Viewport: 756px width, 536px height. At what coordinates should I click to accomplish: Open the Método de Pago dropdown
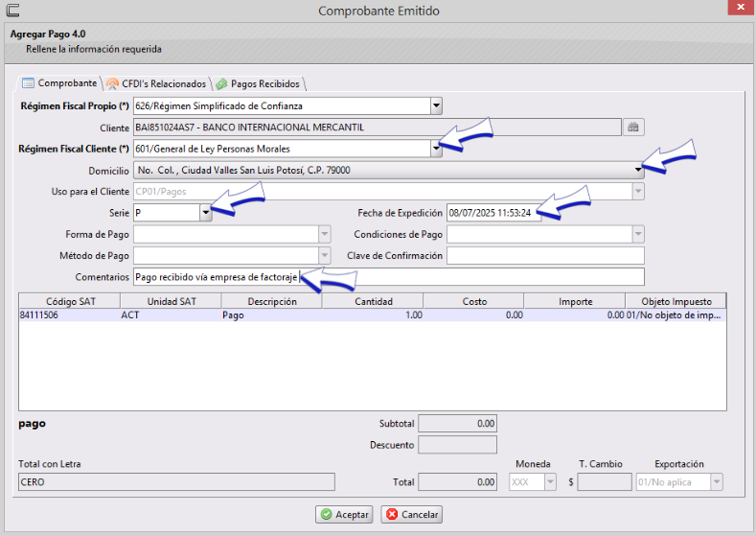pos(325,256)
